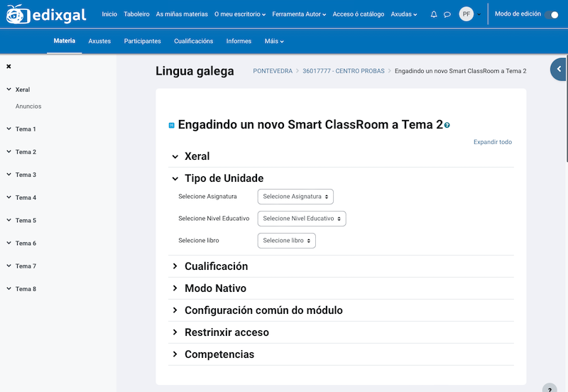This screenshot has height=392, width=568.
Task: Collapse the Xeral form section
Action: pyautogui.click(x=175, y=157)
